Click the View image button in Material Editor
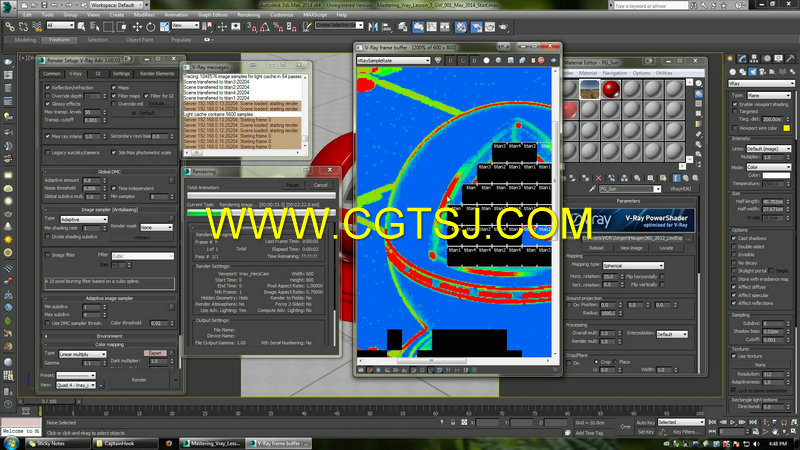This screenshot has width=800, height=450. [631, 248]
